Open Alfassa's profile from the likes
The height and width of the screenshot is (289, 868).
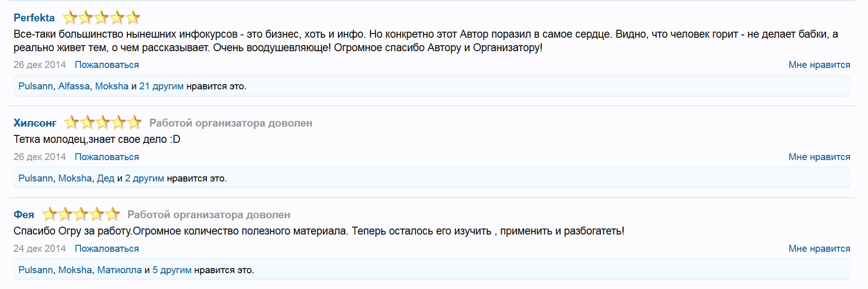point(74,86)
